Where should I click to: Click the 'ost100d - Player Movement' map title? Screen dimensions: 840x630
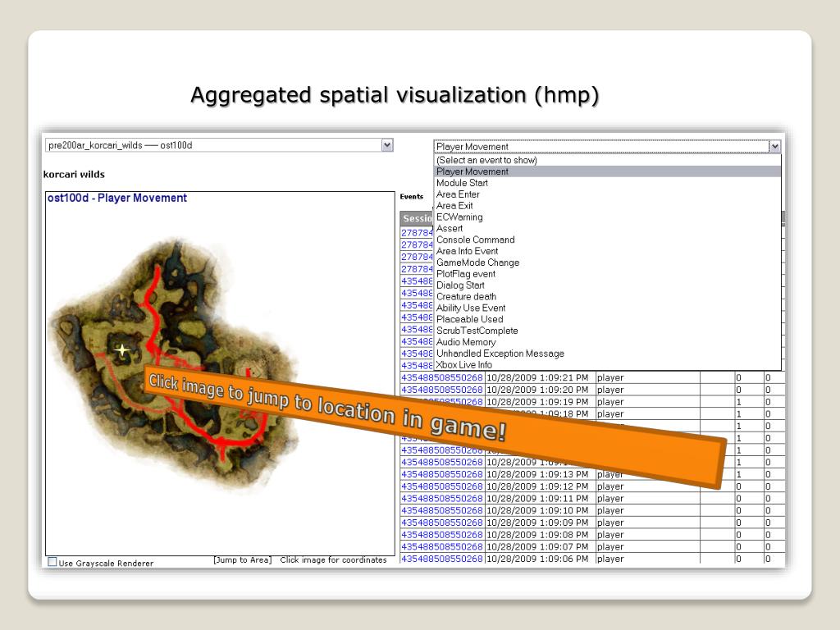click(117, 198)
